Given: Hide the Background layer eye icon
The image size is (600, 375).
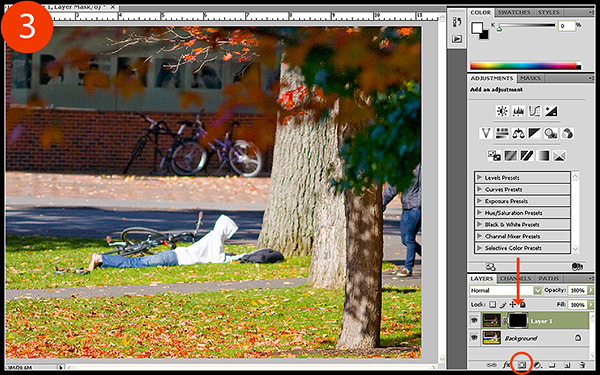Looking at the screenshot, I should (x=474, y=338).
